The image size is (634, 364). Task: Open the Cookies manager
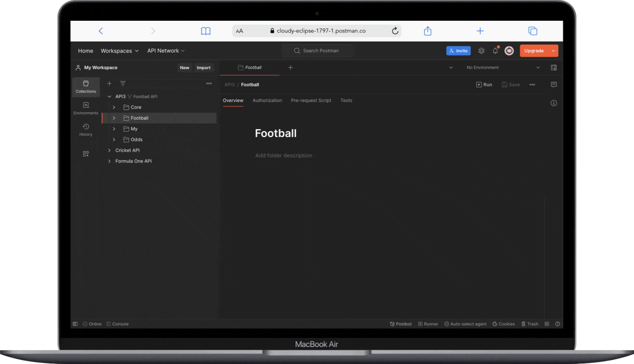pos(503,324)
